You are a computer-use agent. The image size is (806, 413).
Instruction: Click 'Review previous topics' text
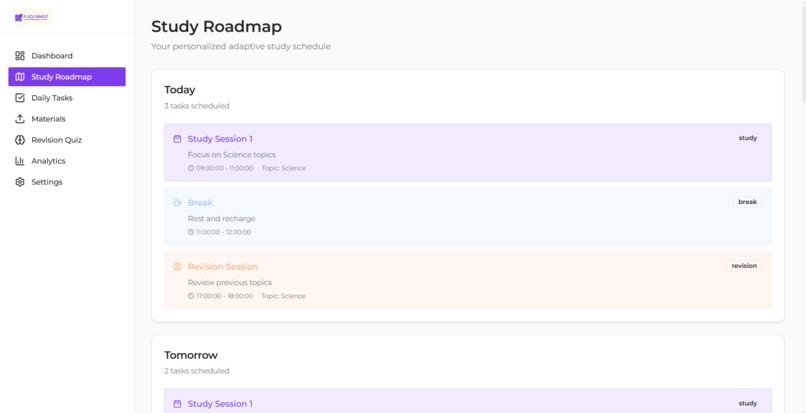tap(230, 282)
